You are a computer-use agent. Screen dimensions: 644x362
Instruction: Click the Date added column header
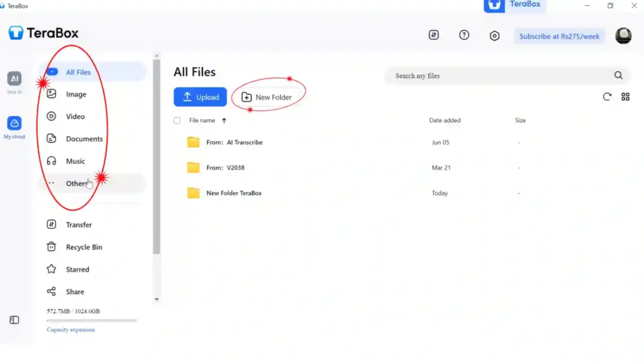click(x=445, y=120)
